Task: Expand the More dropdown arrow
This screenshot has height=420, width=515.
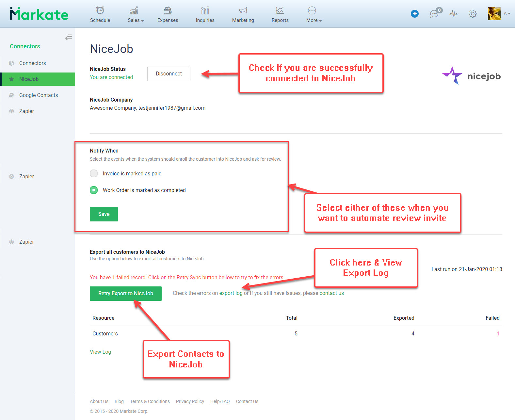Action: (320, 21)
